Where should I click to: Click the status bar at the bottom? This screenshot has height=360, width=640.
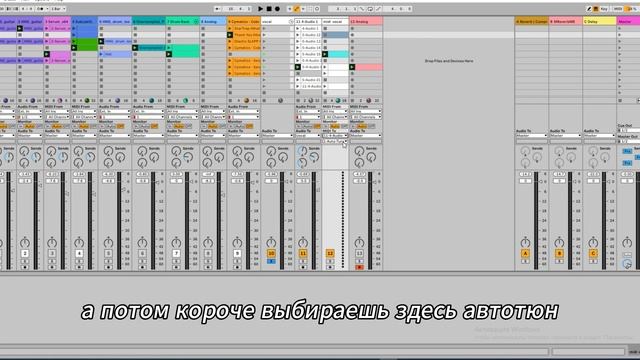click(x=273, y=351)
